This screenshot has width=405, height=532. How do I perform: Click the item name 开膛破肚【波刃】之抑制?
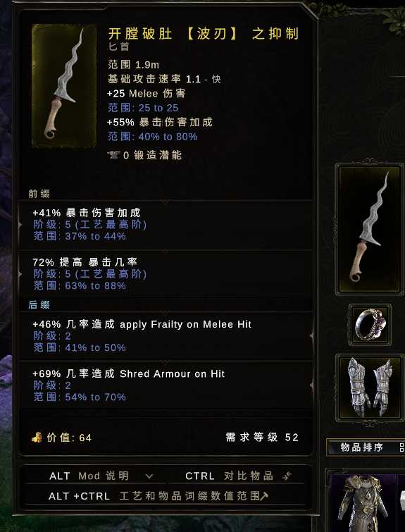coord(203,34)
